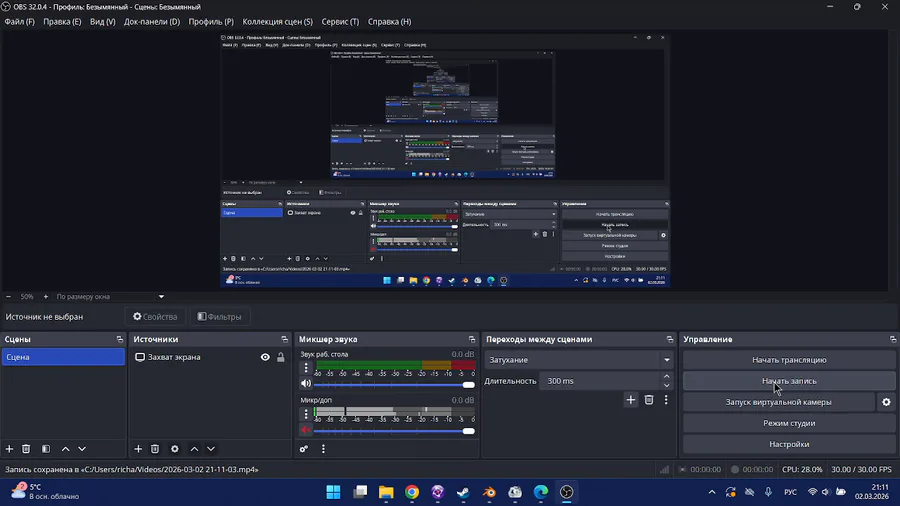900x506 pixels.
Task: Click the 300 ms duration field
Action: coord(600,381)
